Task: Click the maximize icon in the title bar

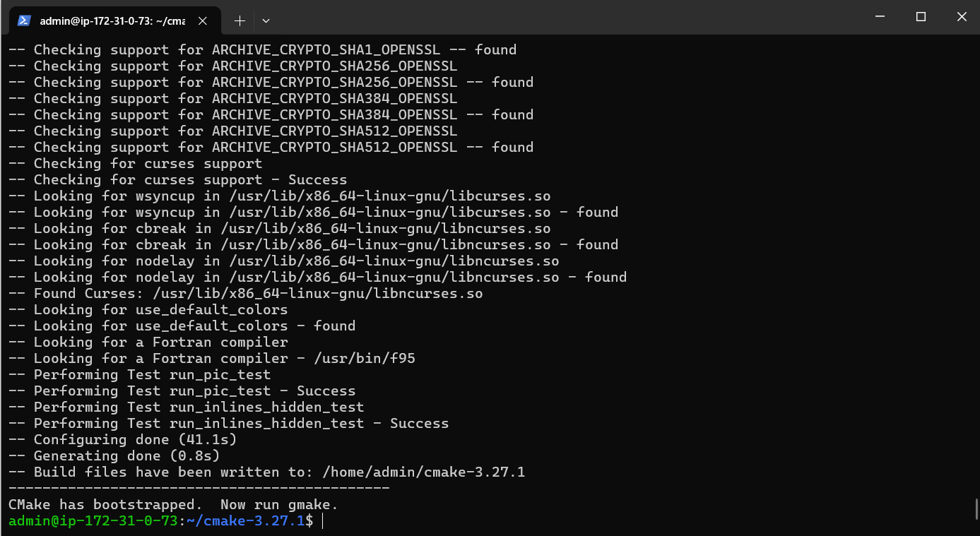Action: coord(920,16)
